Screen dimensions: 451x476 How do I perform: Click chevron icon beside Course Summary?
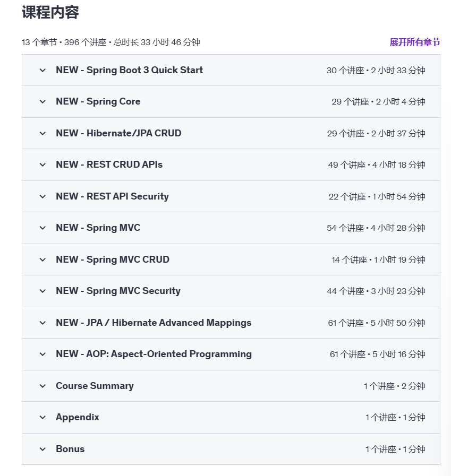point(42,386)
